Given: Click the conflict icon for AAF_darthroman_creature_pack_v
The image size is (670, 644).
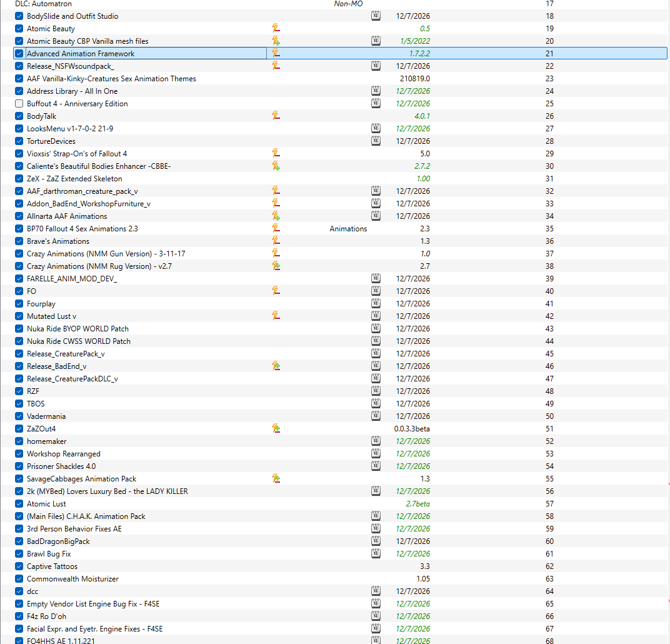Looking at the screenshot, I should click(276, 191).
